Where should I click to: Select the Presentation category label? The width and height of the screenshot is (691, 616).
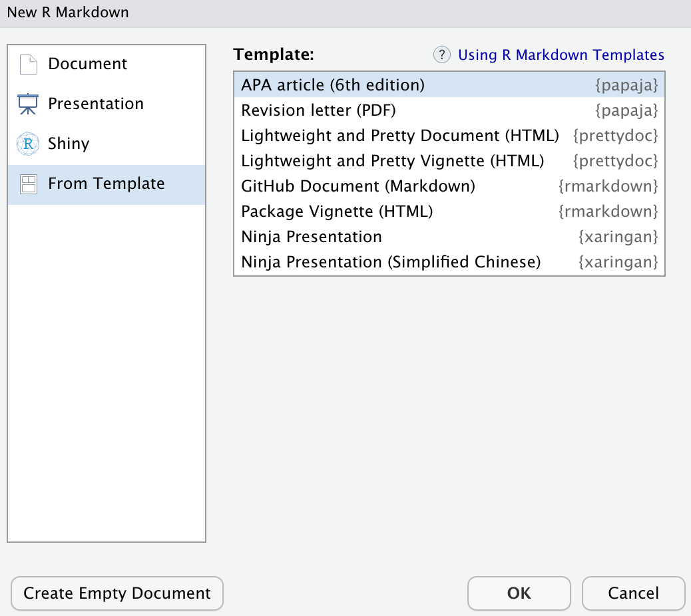point(96,104)
